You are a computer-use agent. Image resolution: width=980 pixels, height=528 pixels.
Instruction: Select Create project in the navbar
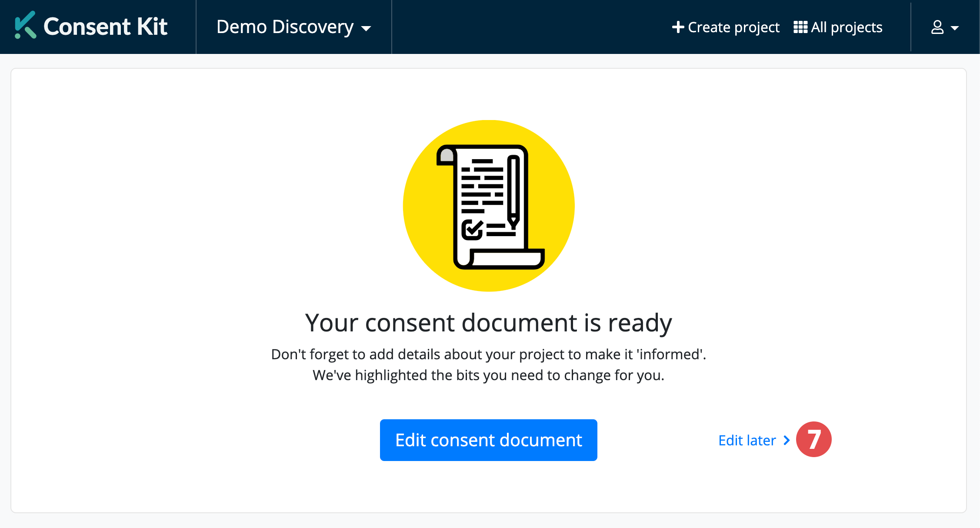pos(733,27)
